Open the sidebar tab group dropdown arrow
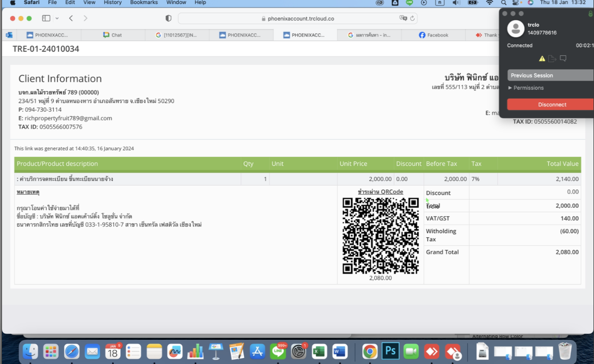Screen dimensions: 594x364 [x=57, y=18]
